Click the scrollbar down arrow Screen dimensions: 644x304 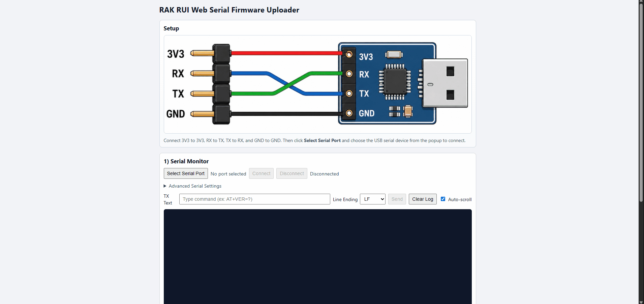pyautogui.click(x=641, y=302)
